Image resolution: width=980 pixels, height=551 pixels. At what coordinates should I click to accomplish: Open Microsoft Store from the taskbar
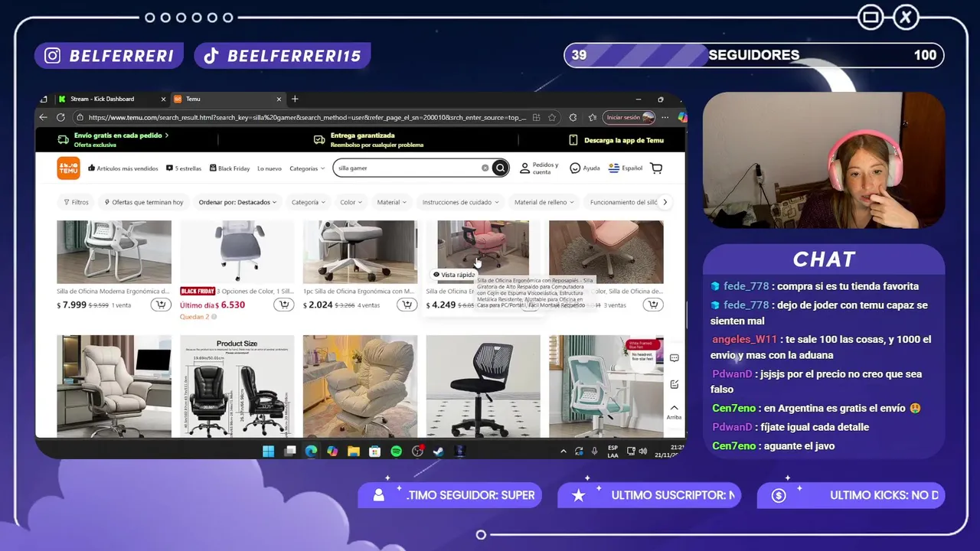tap(374, 452)
